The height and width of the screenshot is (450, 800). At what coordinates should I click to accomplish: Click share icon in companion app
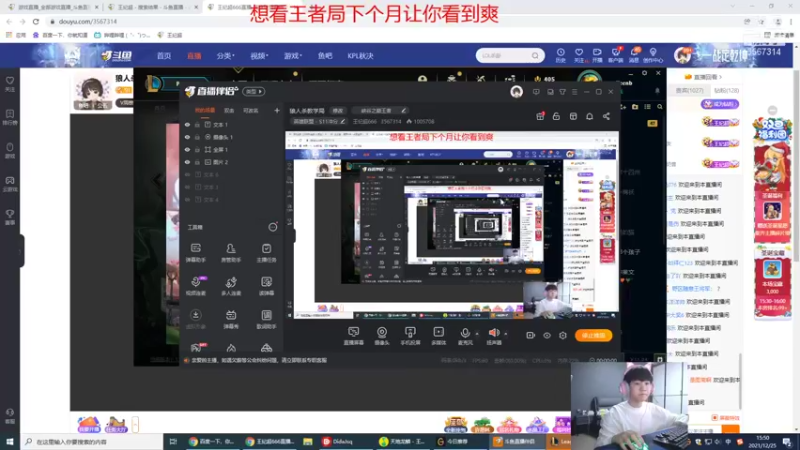(x=606, y=116)
